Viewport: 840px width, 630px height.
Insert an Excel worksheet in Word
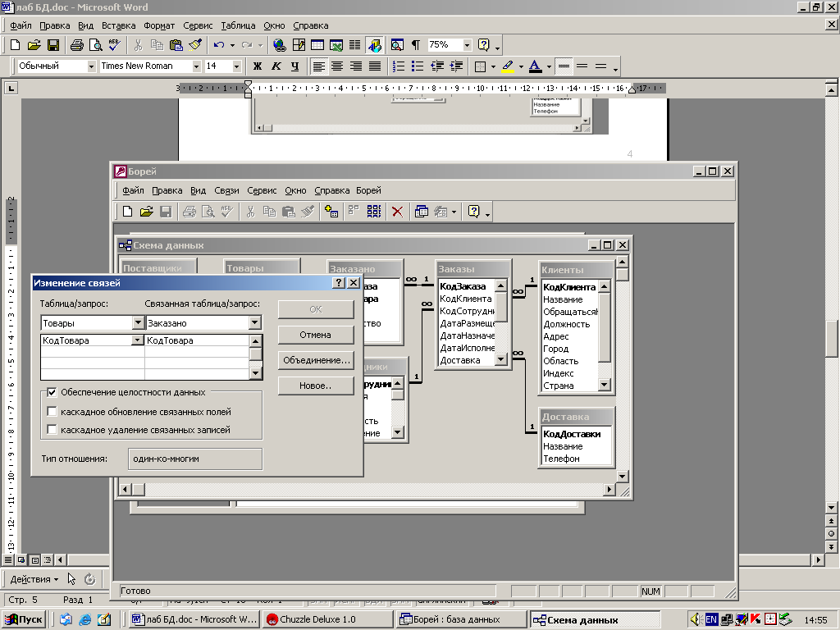(x=336, y=45)
